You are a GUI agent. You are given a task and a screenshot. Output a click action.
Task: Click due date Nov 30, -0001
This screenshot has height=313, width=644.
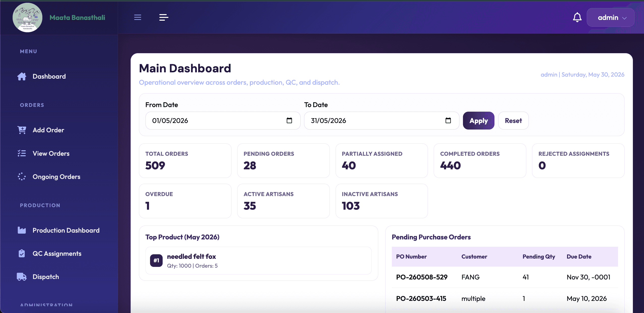pos(589,277)
